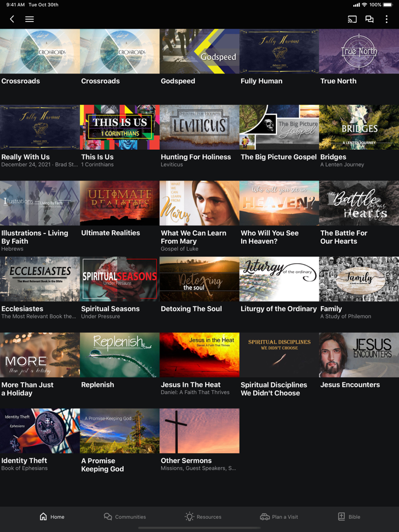Tap the Plan a Visit car icon
This screenshot has height=532, width=399.
264,517
